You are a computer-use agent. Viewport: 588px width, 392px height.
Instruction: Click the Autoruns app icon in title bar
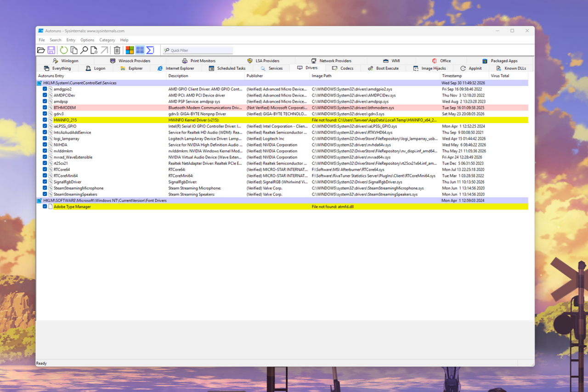click(41, 31)
